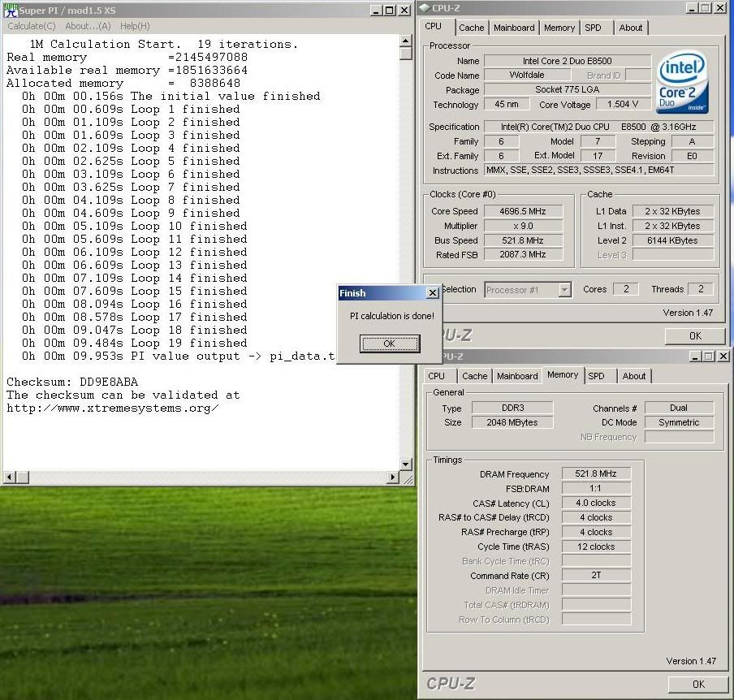The height and width of the screenshot is (700, 734).
Task: Click the Super PI horizontal scrollbar left arrow
Action: 10,477
